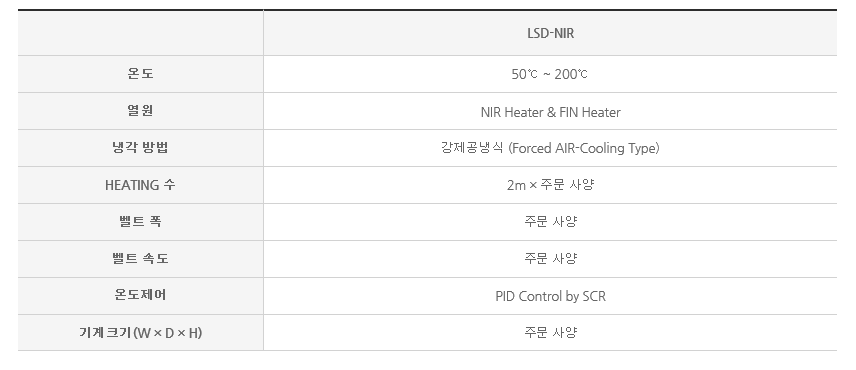Select the 열원 row label

pyautogui.click(x=140, y=111)
